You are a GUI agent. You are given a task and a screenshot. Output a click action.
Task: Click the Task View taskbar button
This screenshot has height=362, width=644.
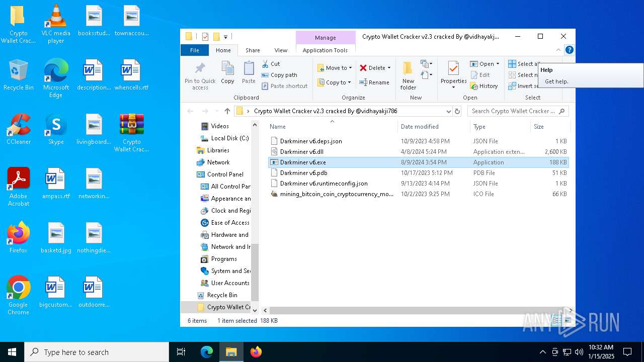click(181, 352)
